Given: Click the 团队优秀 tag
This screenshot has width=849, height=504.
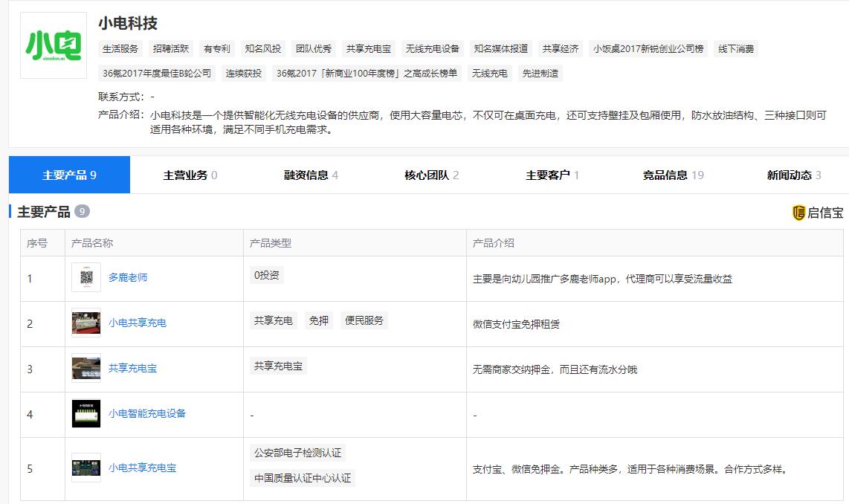Looking at the screenshot, I should 314,49.
